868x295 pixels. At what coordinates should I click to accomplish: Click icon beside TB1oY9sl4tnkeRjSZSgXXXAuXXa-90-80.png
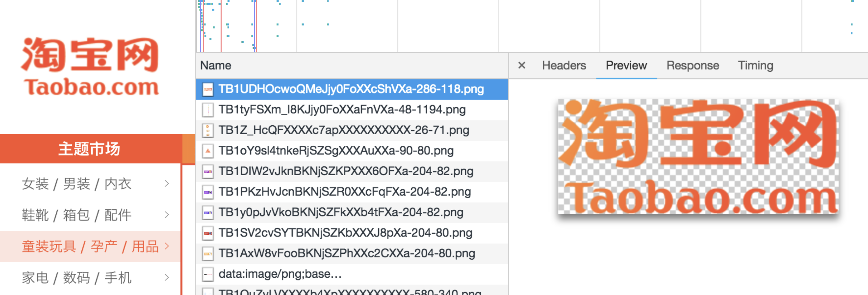pos(207,151)
